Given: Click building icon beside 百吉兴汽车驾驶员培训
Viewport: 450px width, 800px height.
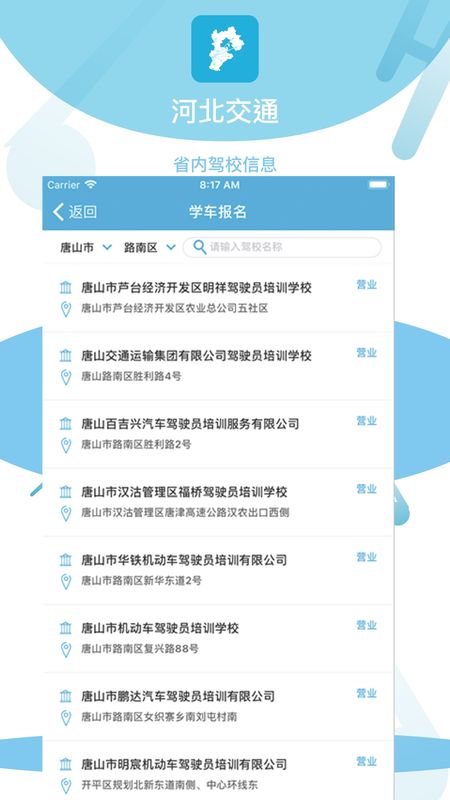Looking at the screenshot, I should (66, 423).
